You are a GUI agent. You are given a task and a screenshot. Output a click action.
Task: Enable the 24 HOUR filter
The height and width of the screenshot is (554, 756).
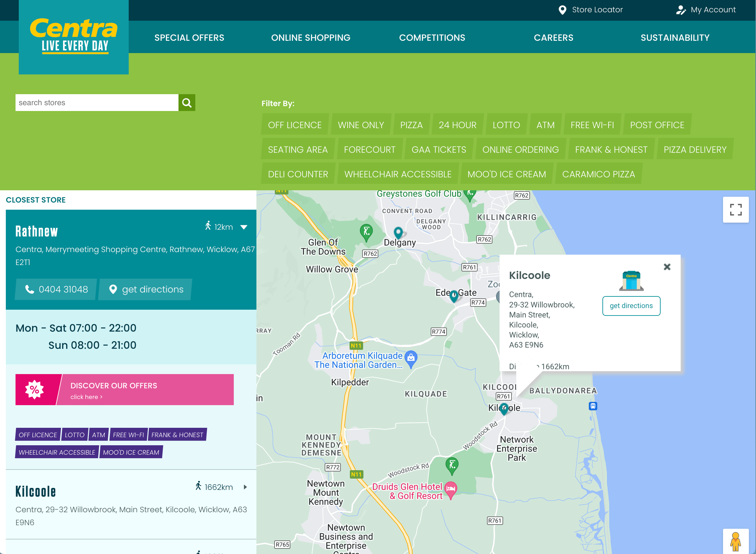click(x=458, y=124)
